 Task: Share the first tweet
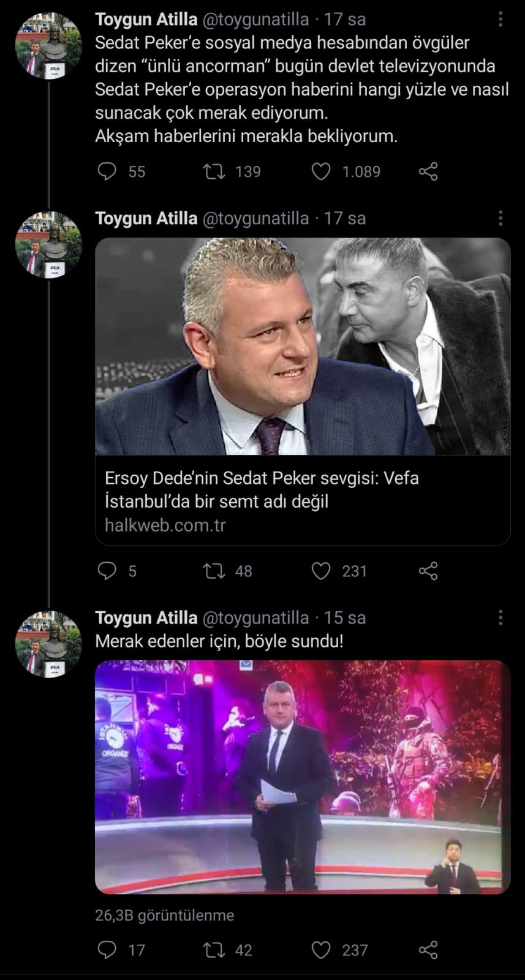pyautogui.click(x=429, y=172)
